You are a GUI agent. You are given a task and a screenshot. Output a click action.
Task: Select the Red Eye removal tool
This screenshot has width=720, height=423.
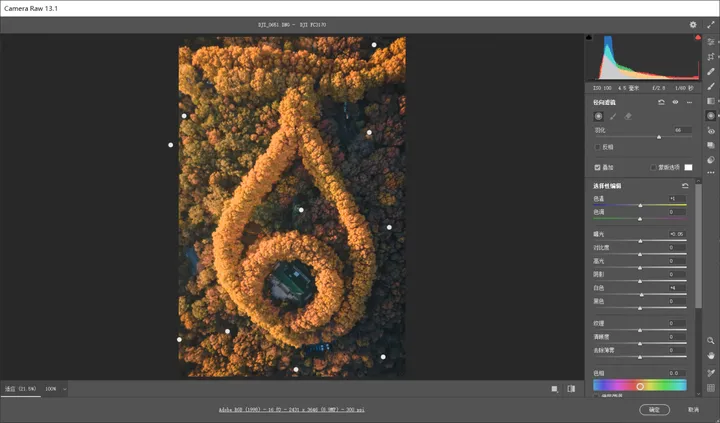[711, 131]
